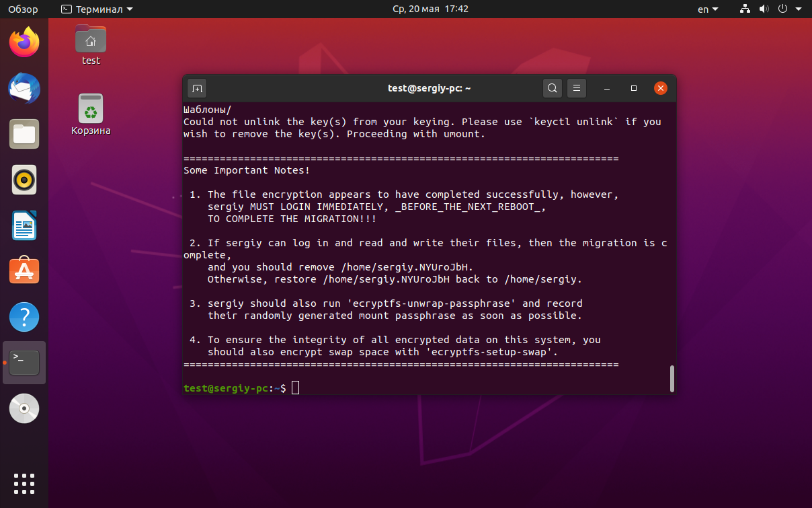Open the terminal hamburger menu
Screen dimensions: 812x508
pyautogui.click(x=577, y=88)
